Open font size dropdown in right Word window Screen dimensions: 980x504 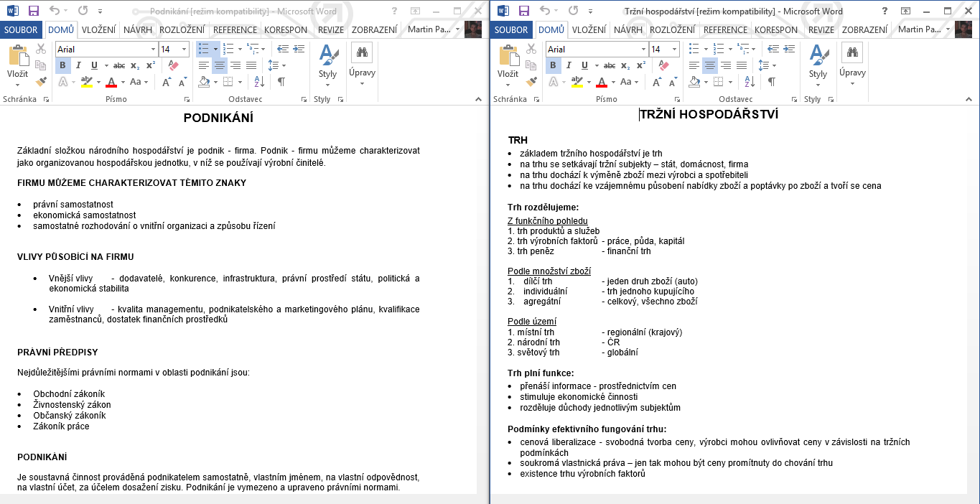pyautogui.click(x=674, y=50)
